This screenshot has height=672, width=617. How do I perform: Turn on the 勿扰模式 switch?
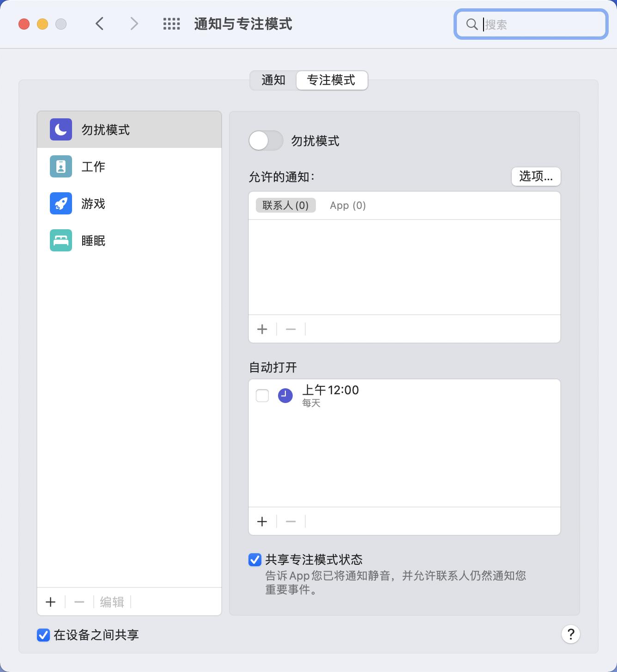pyautogui.click(x=266, y=141)
